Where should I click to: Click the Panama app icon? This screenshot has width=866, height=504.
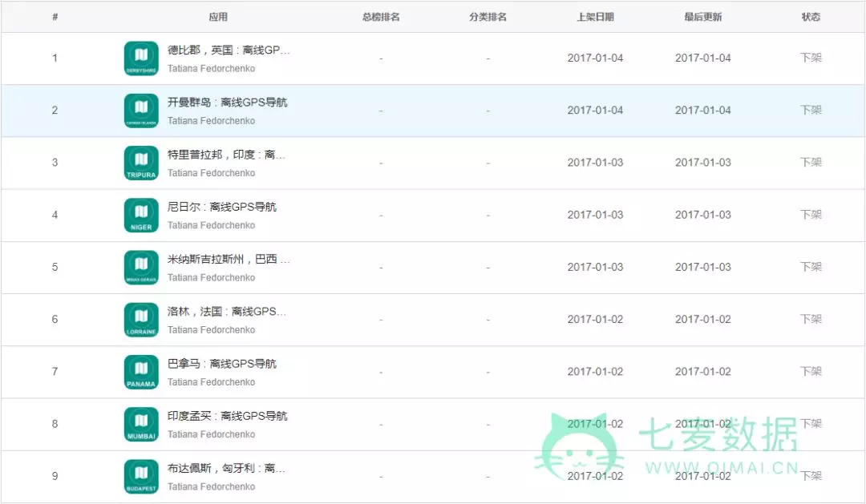pos(141,372)
